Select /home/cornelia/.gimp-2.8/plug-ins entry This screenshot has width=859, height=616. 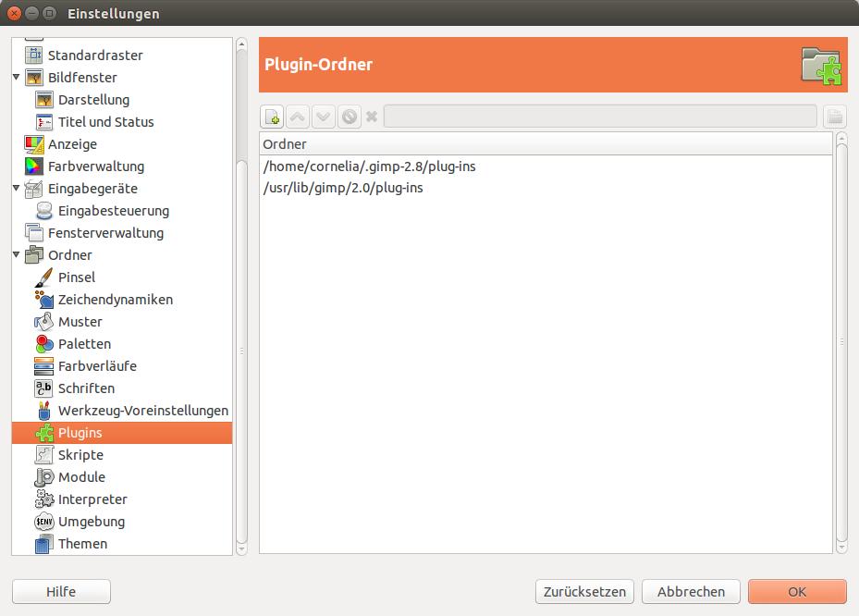[x=546, y=166]
